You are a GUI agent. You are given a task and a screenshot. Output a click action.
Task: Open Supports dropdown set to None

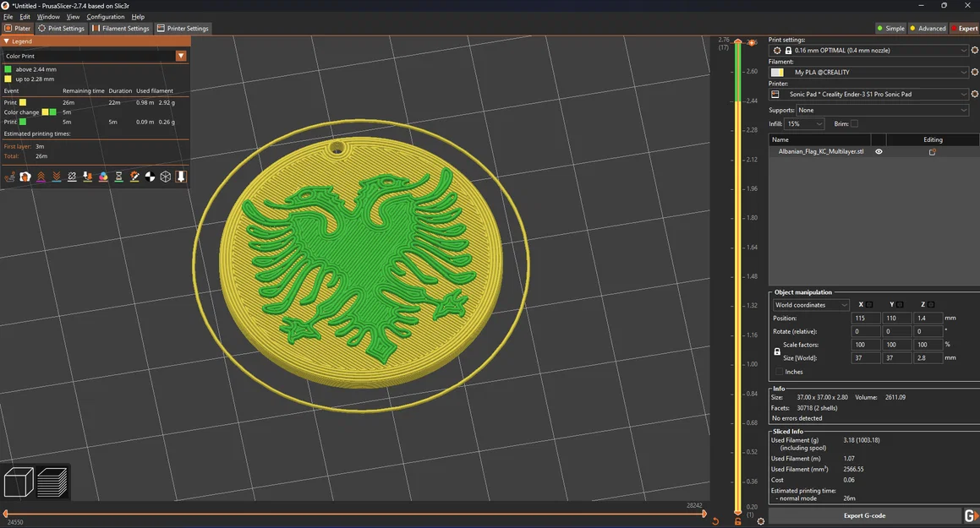[883, 110]
